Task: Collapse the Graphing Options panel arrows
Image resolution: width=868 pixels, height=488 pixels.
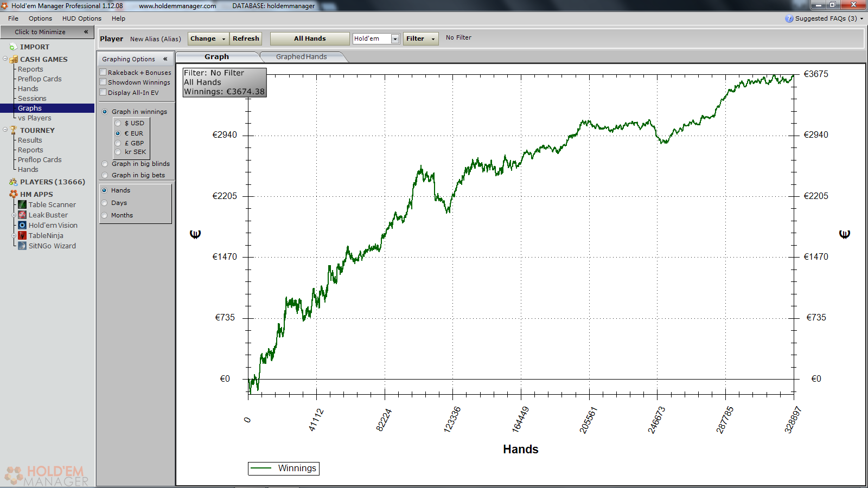Action: pyautogui.click(x=165, y=59)
